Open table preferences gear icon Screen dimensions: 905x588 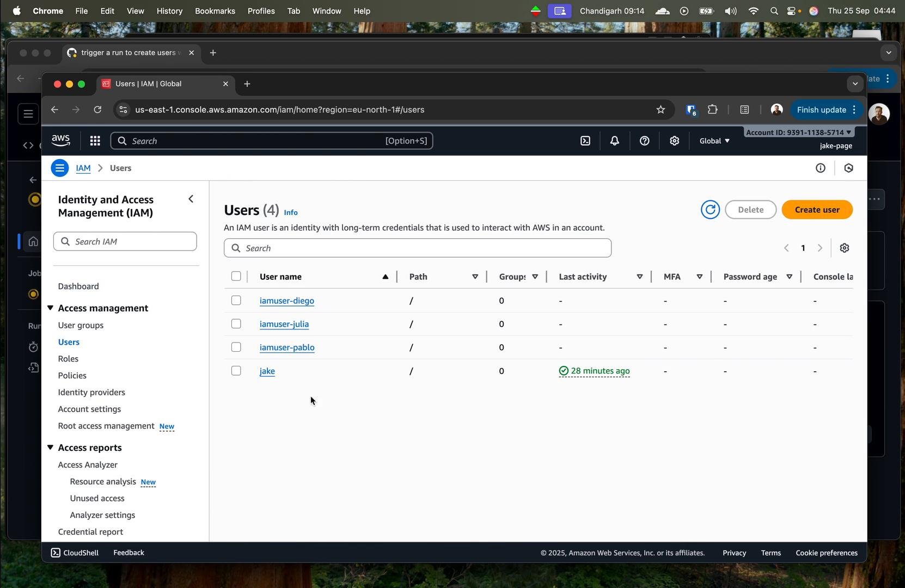coord(845,248)
